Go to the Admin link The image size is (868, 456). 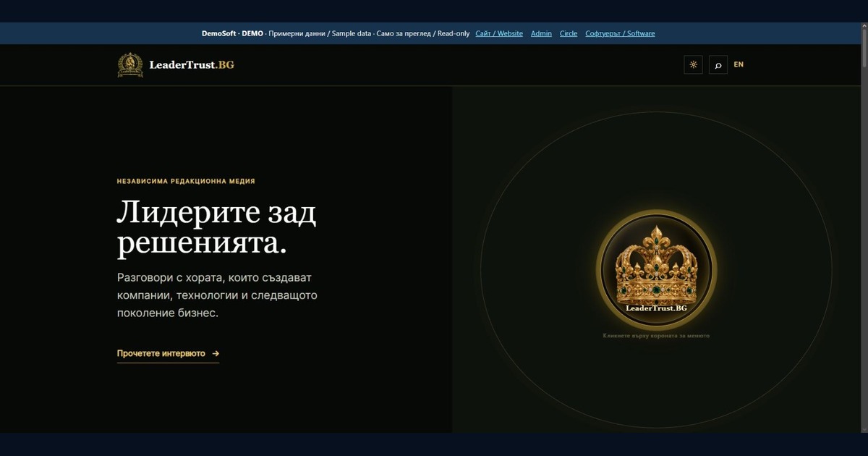pos(541,33)
